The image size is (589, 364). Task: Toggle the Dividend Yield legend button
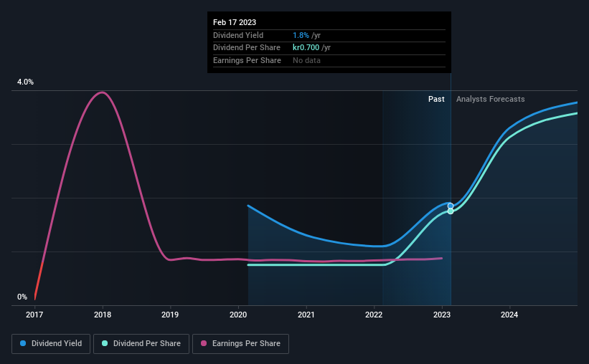click(51, 344)
